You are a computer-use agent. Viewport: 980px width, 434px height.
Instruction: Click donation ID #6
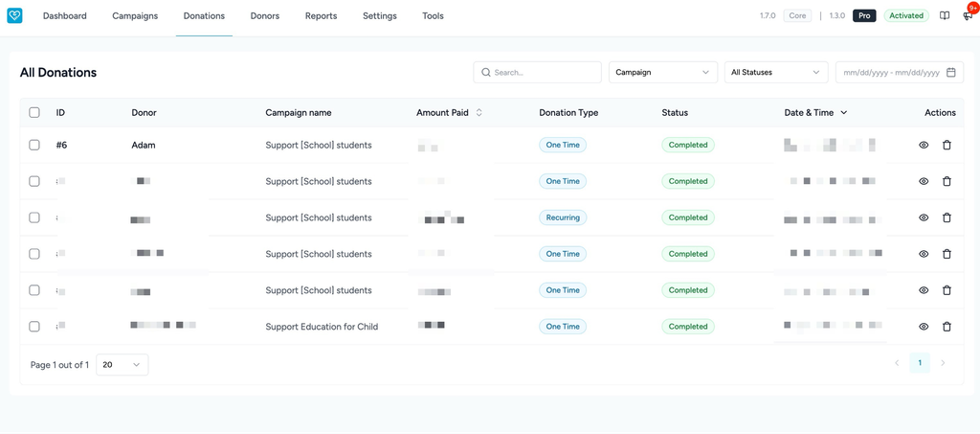pyautogui.click(x=61, y=145)
